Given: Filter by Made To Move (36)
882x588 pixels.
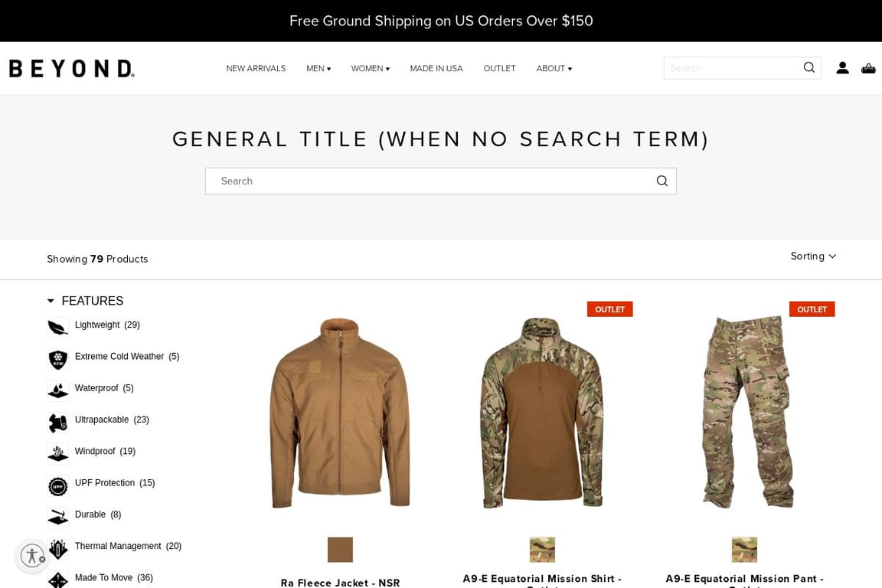Looking at the screenshot, I should pyautogui.click(x=113, y=577).
